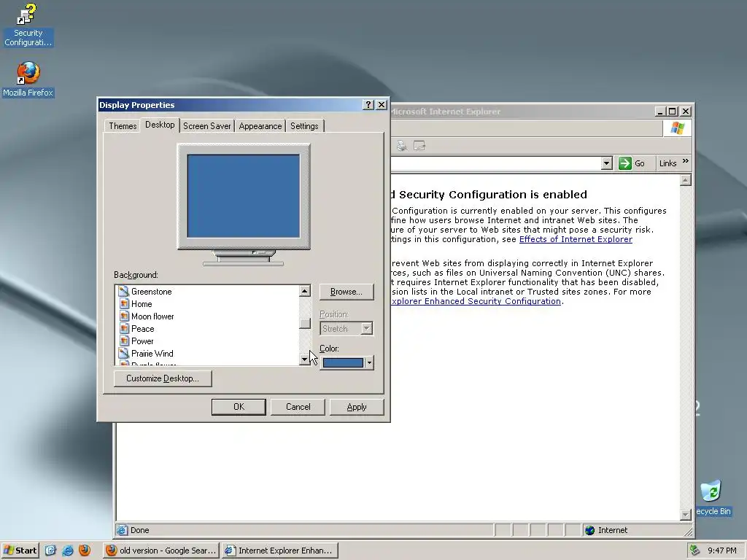This screenshot has width=747, height=560.
Task: Click the 9:47 PM system clock
Action: 721,551
